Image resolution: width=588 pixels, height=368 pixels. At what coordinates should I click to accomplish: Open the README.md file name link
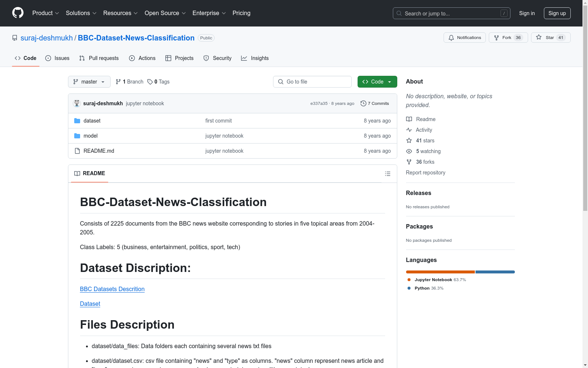click(99, 151)
